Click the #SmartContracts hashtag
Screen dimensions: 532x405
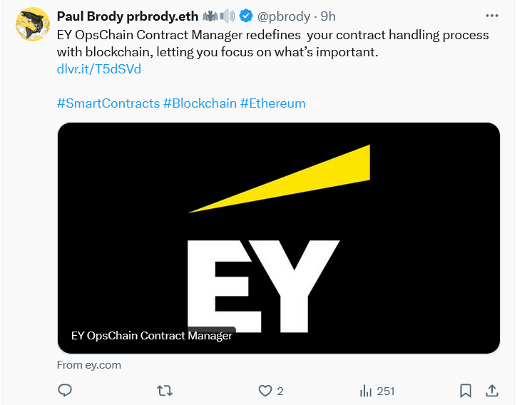tap(108, 103)
